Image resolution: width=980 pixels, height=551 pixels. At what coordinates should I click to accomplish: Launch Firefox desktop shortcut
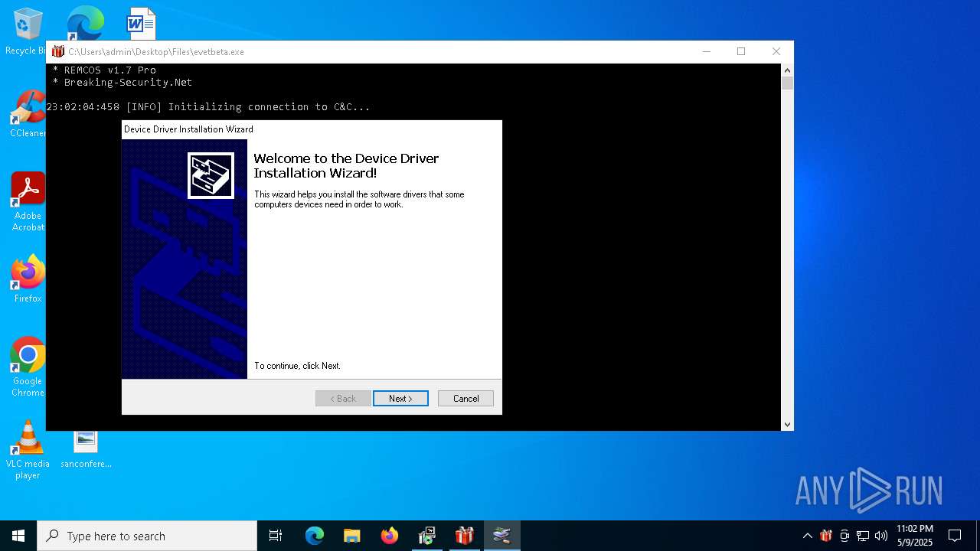pos(28,279)
